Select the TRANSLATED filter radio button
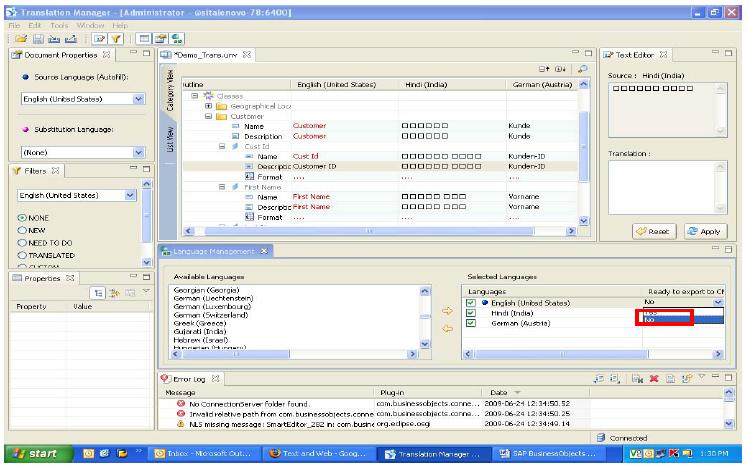 point(22,255)
